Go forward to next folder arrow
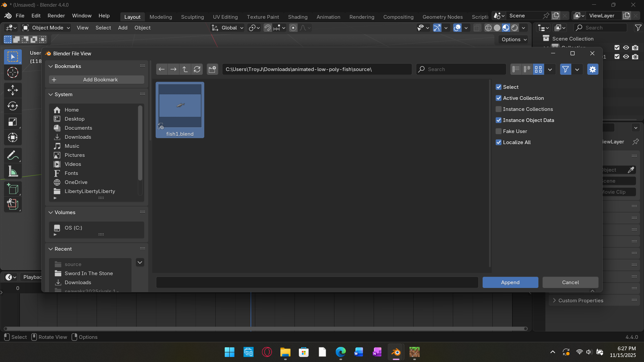This screenshot has height=362, width=644. pyautogui.click(x=173, y=69)
